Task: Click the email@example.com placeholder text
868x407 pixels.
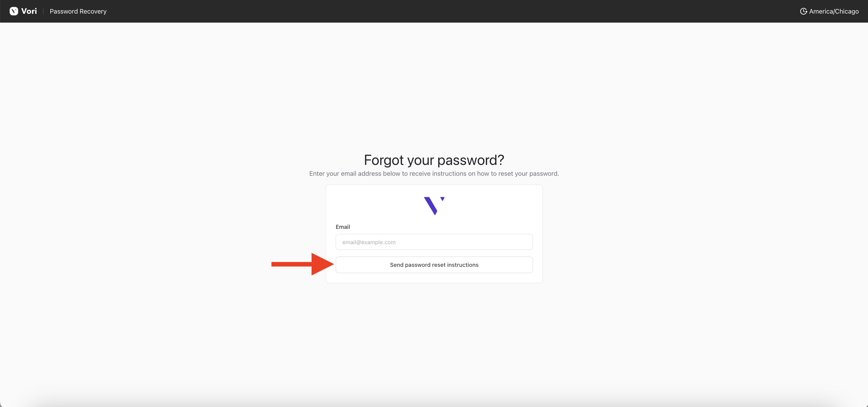Action: click(x=369, y=242)
